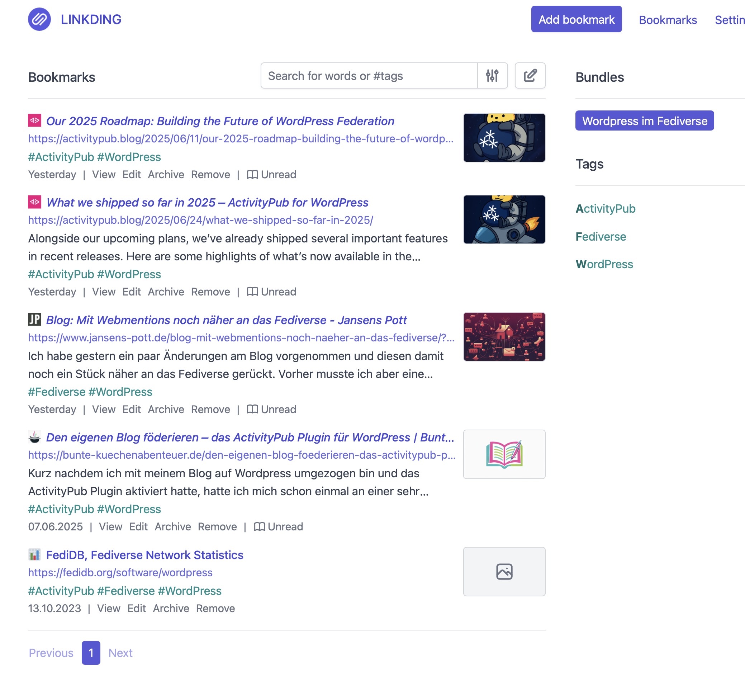This screenshot has height=700, width=745.
Task: Click Edit on FediDB bookmark
Action: point(136,609)
